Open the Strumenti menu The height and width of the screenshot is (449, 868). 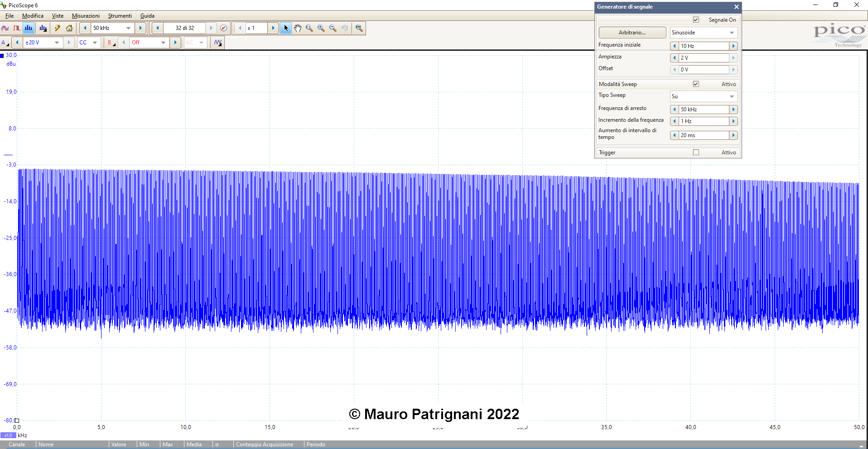click(x=120, y=16)
